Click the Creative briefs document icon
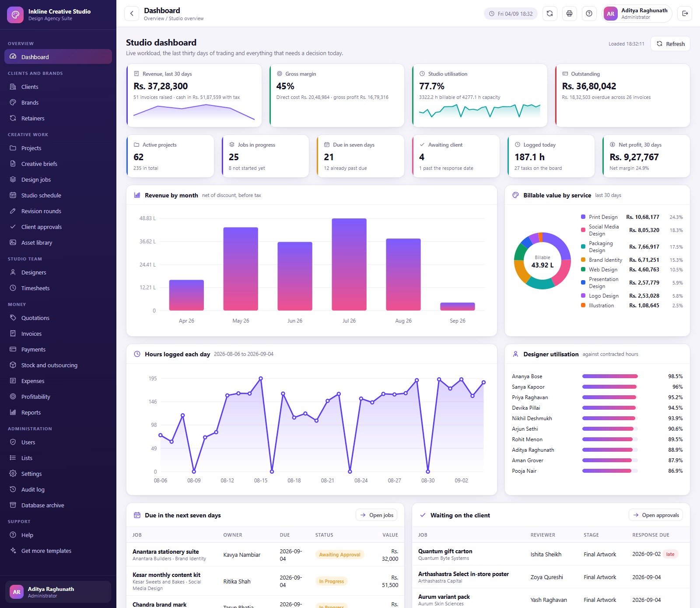Screen dimensions: 700x608 pos(13,164)
